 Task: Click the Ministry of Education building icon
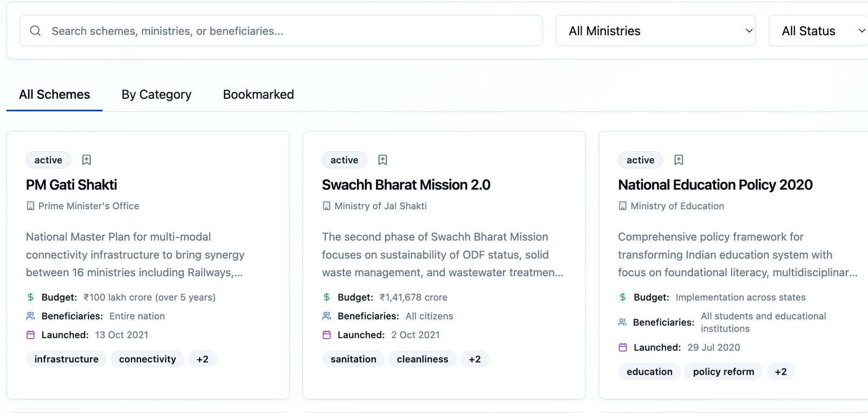click(x=623, y=206)
